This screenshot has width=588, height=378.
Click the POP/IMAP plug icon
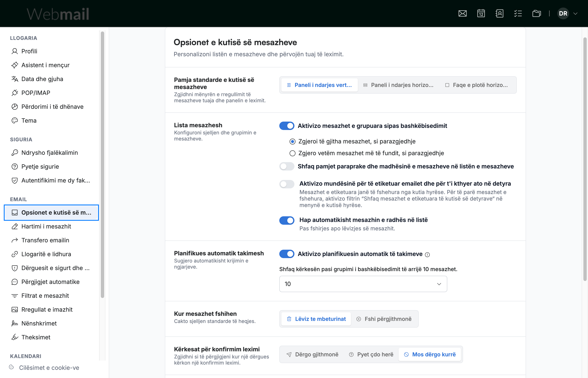pos(15,93)
